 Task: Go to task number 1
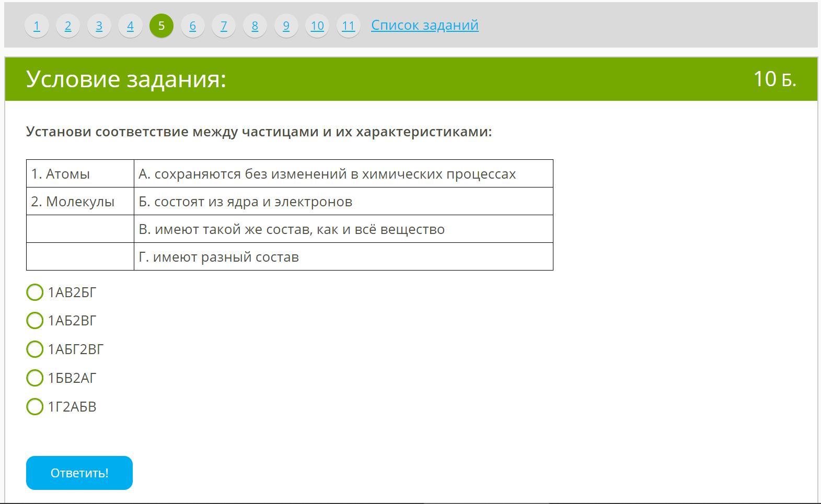[37, 26]
